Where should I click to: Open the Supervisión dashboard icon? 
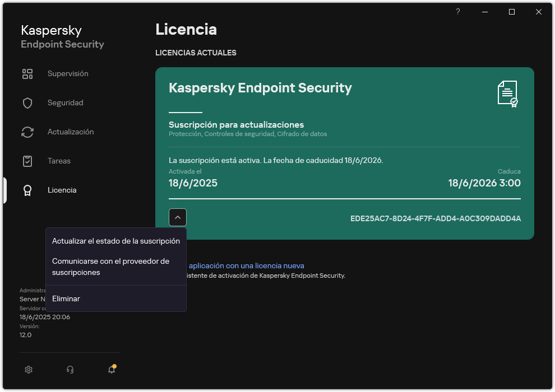pyautogui.click(x=27, y=74)
